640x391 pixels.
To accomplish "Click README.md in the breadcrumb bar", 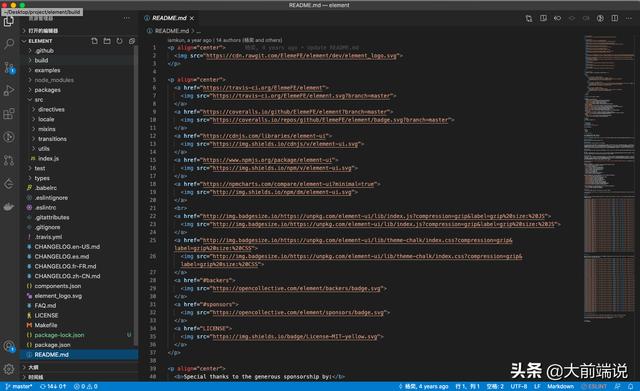I will click(172, 31).
